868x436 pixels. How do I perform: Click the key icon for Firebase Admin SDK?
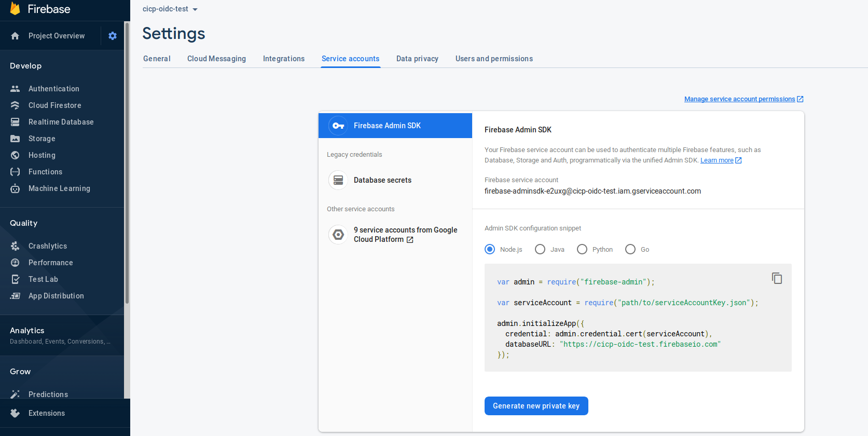tap(338, 126)
